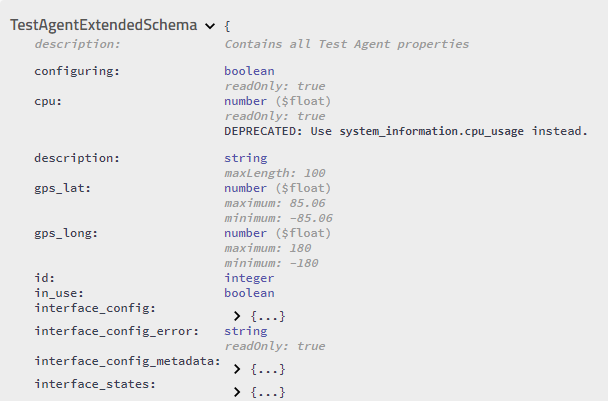This screenshot has width=608, height=401.
Task: Click the integer type of id
Action: [249, 278]
